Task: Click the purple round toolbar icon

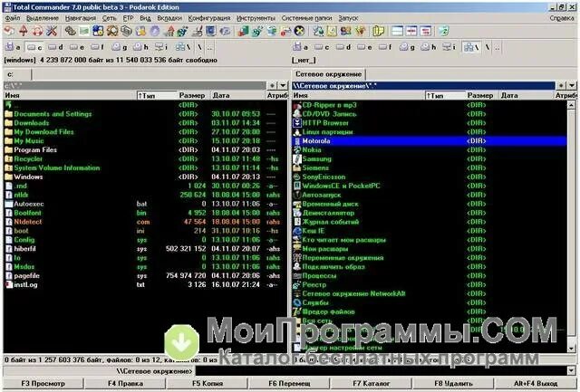Action: point(155,32)
